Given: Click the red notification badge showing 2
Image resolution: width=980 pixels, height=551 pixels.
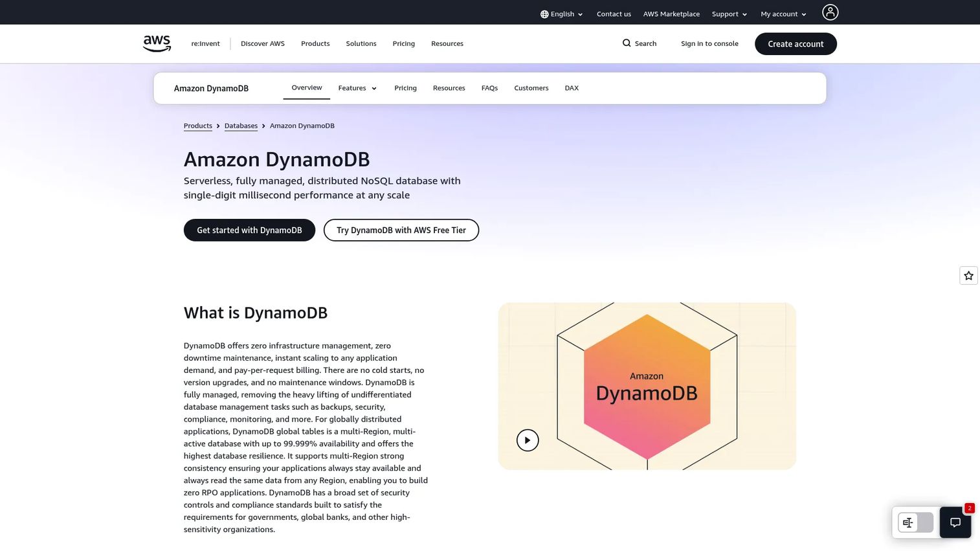Looking at the screenshot, I should pyautogui.click(x=969, y=508).
